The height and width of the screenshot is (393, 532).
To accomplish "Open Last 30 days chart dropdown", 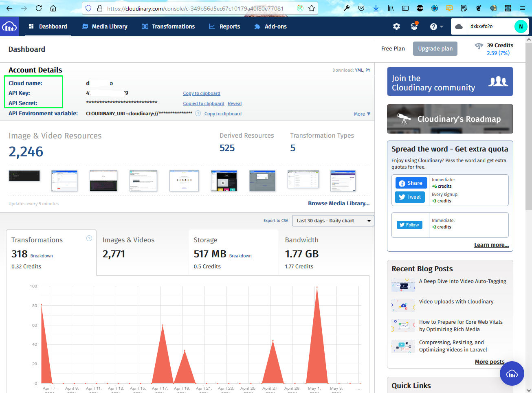I will (x=333, y=221).
